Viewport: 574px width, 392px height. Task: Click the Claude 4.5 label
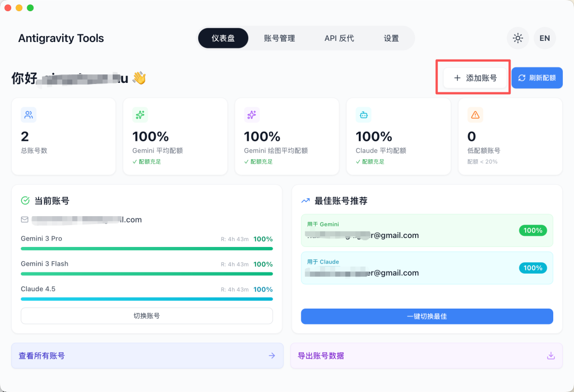pos(38,289)
